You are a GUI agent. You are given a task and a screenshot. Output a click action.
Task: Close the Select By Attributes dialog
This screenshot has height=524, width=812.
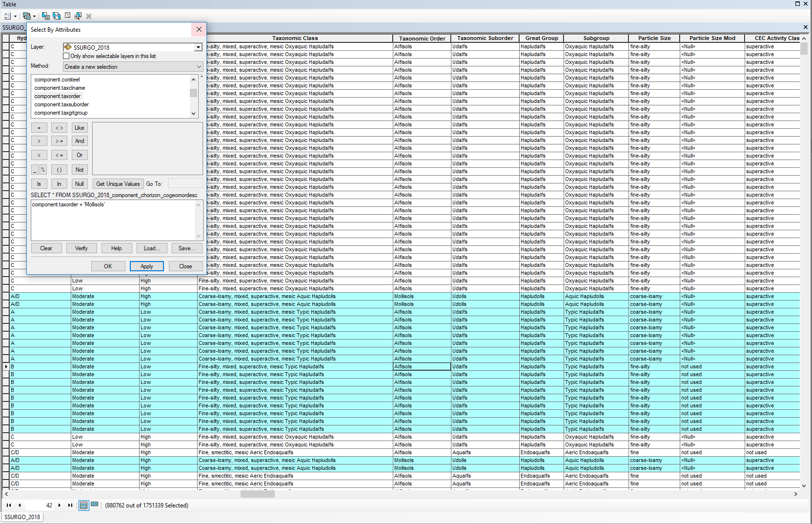199,29
